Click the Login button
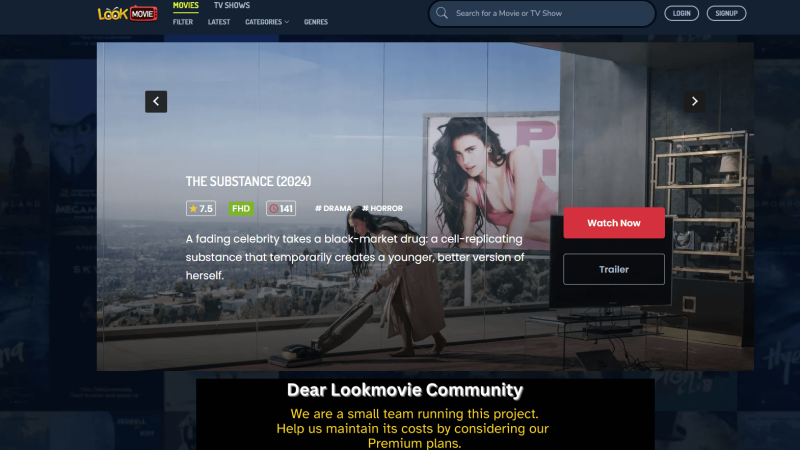Image resolution: width=800 pixels, height=450 pixels. (681, 13)
